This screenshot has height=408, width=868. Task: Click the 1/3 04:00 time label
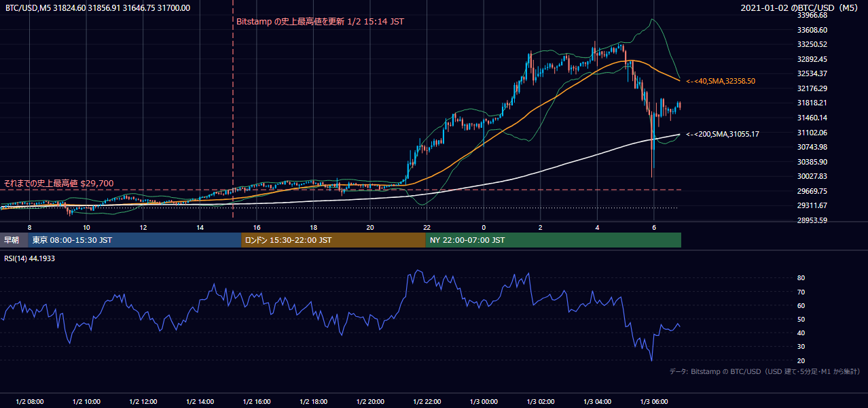click(597, 401)
